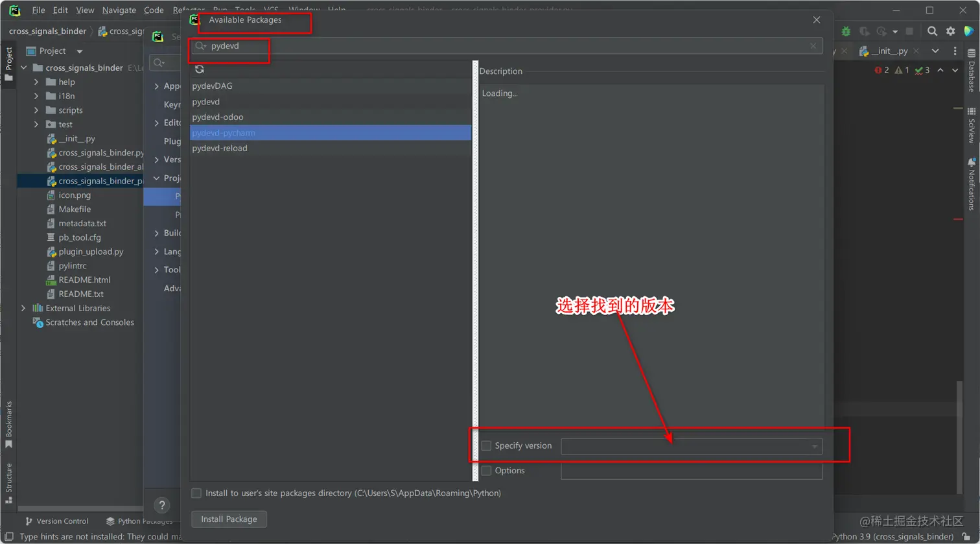This screenshot has height=544, width=980.
Task: Check Install to user's site packages directory
Action: coord(196,493)
